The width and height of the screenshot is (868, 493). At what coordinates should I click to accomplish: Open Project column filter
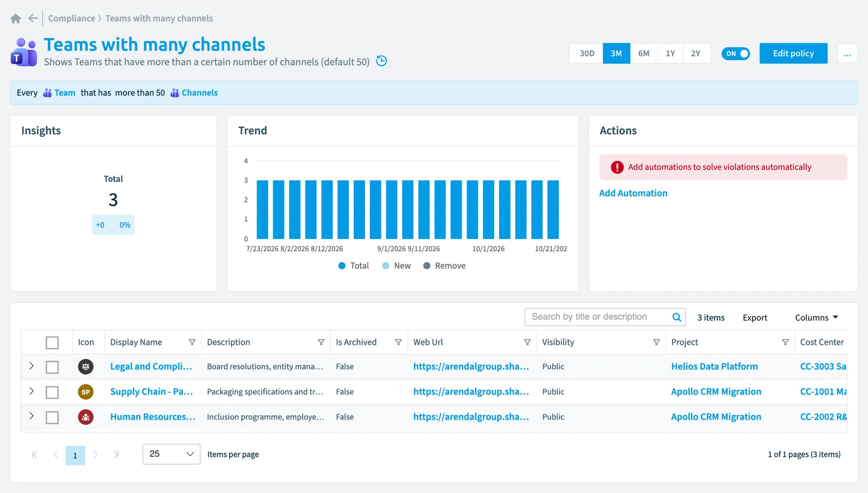coord(785,343)
